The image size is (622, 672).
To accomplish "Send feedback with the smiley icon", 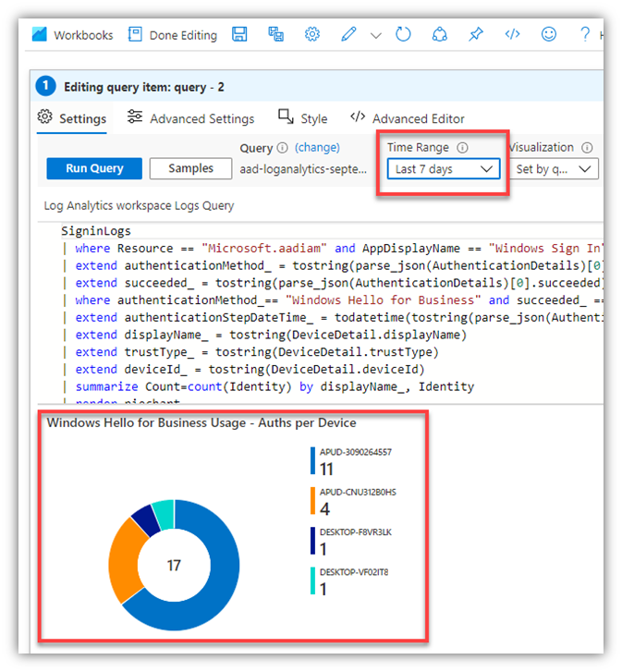I will pyautogui.click(x=549, y=34).
